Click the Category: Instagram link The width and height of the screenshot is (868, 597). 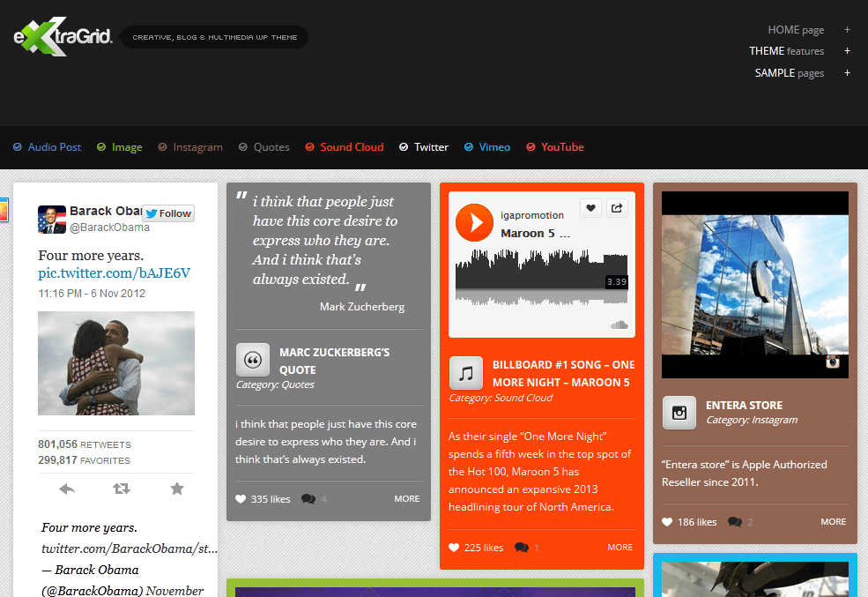[752, 421]
